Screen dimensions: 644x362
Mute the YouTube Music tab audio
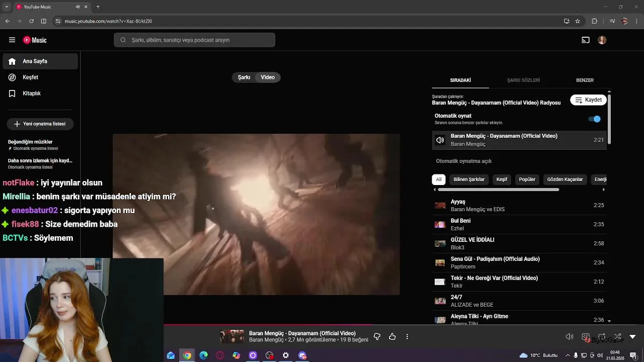pyautogui.click(x=78, y=7)
